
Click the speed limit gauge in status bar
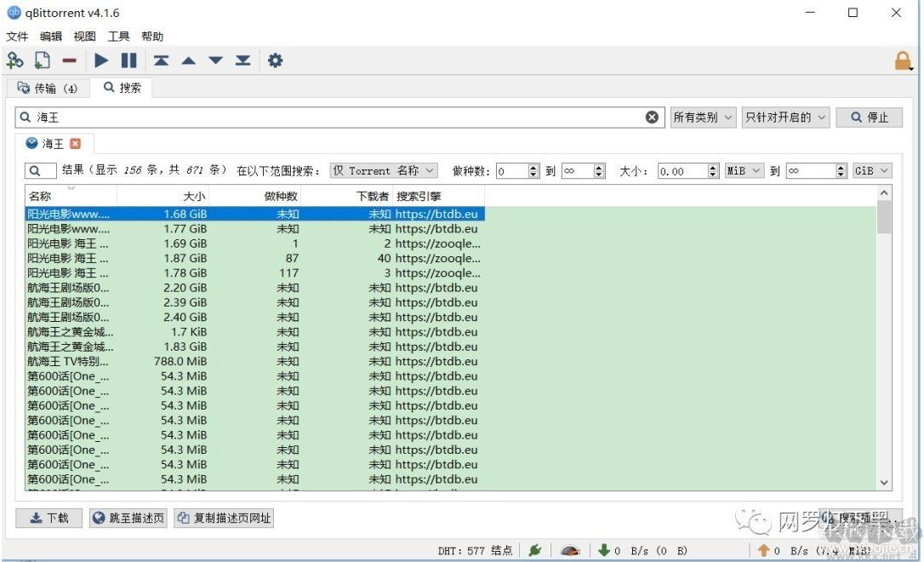point(569,550)
